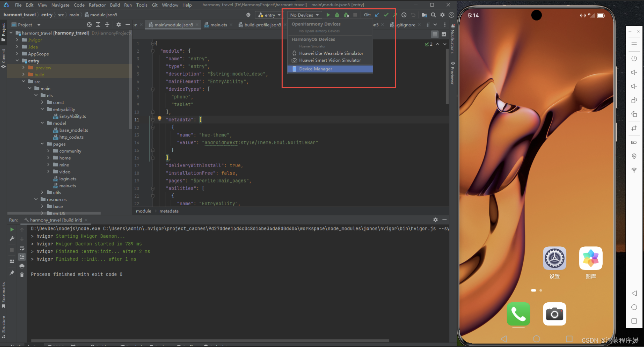Open the Tools menu
This screenshot has width=644, height=347.
click(x=142, y=5)
